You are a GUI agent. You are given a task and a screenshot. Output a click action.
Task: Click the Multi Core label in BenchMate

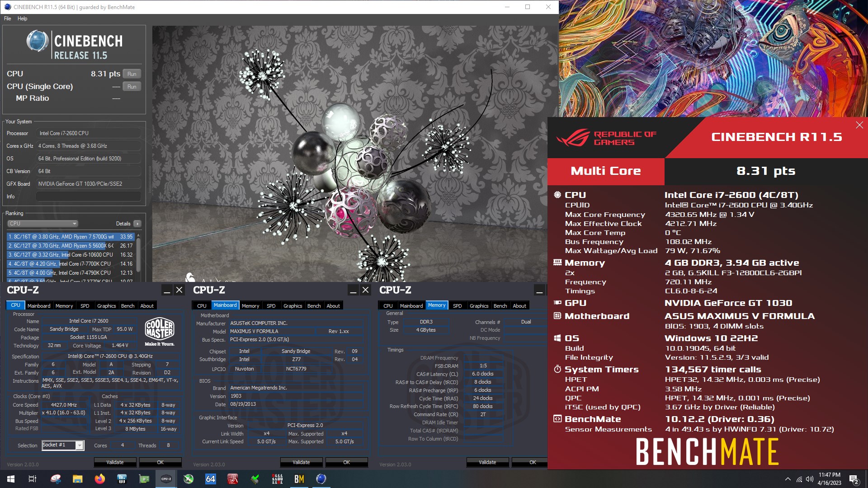pos(606,171)
